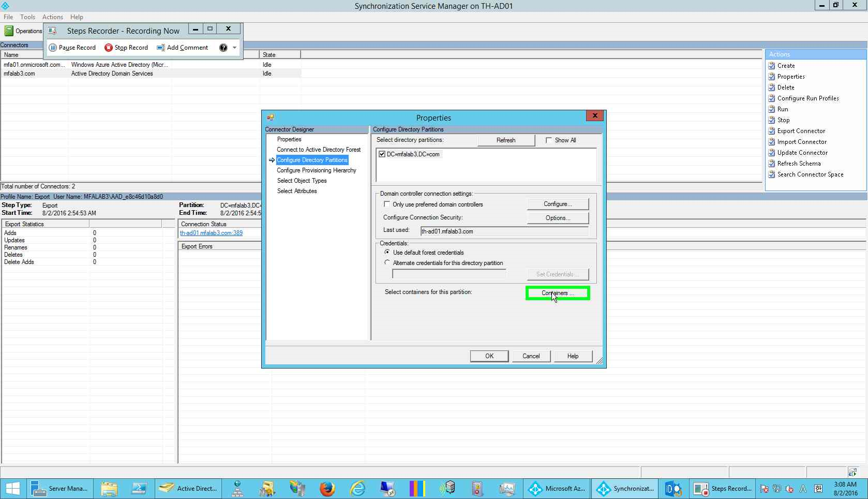Image resolution: width=868 pixels, height=499 pixels.
Task: Click the Stop action icon
Action: (x=772, y=120)
